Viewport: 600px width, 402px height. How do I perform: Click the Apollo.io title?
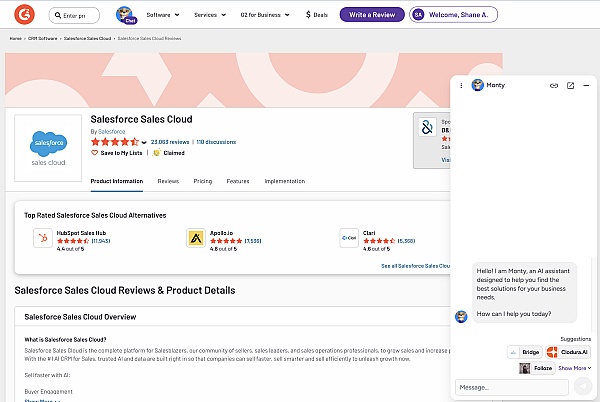(x=221, y=233)
